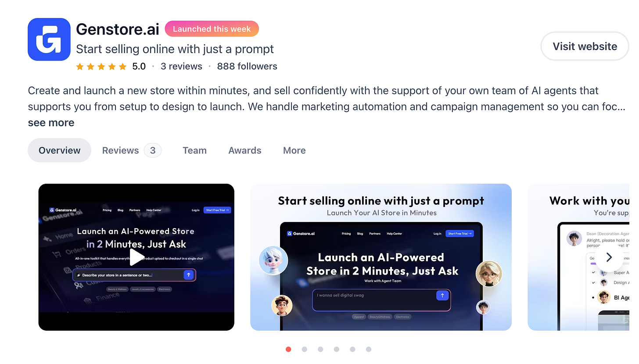Click the five-star rating icons
Image resolution: width=639 pixels, height=364 pixels.
tap(101, 67)
